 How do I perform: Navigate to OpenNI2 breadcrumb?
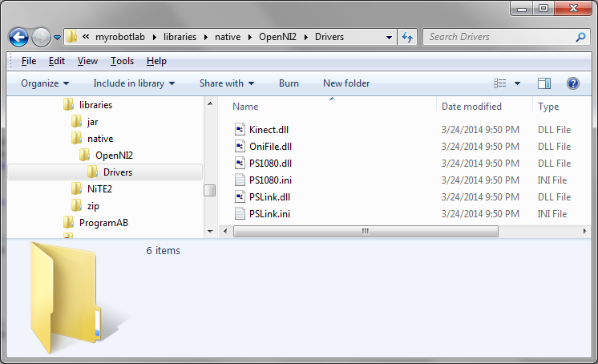pyautogui.click(x=277, y=37)
